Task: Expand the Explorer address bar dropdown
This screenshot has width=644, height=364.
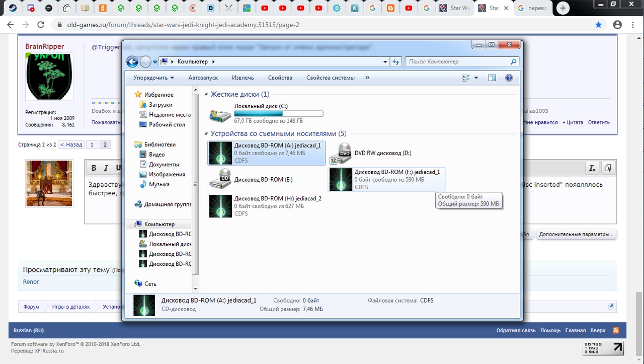Action: pyautogui.click(x=385, y=62)
